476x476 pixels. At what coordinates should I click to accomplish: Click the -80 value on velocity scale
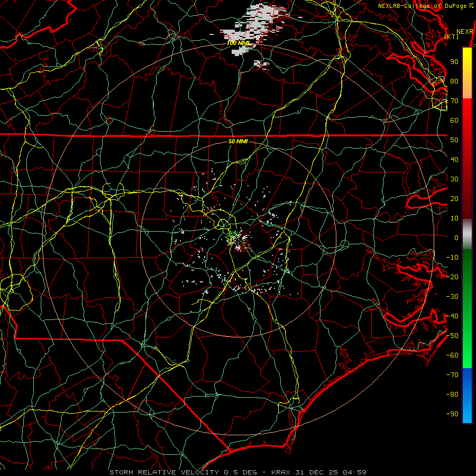[x=452, y=395]
